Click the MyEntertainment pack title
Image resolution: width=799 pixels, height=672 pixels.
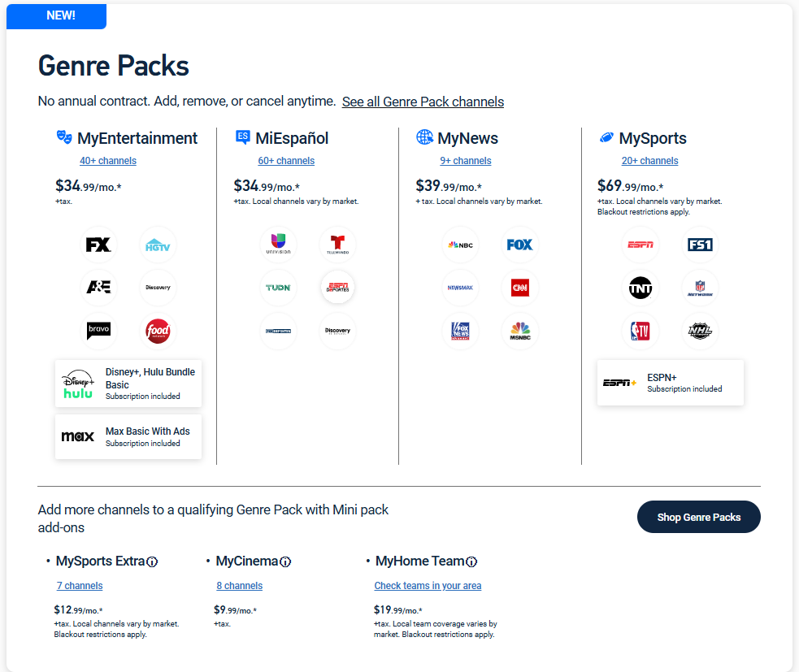tap(137, 138)
